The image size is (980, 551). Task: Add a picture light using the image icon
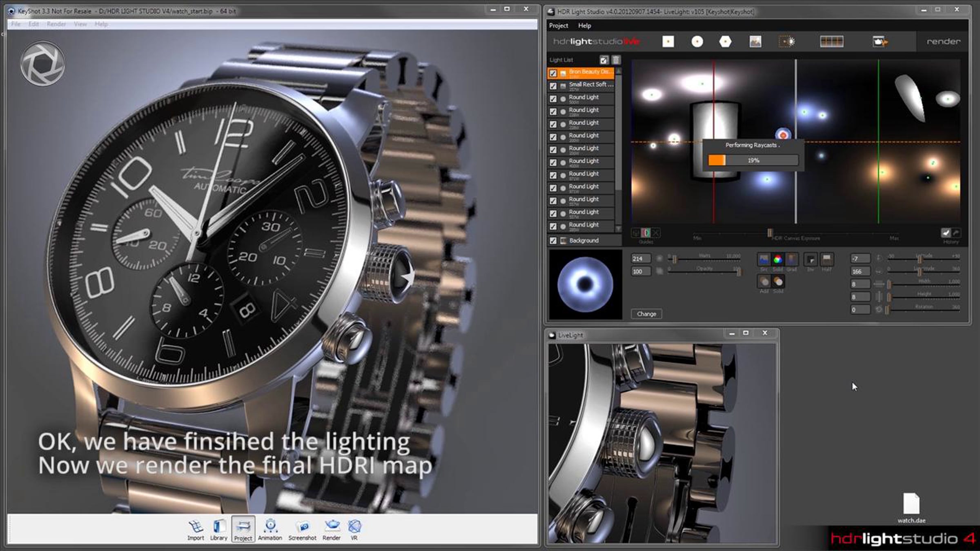click(x=755, y=42)
